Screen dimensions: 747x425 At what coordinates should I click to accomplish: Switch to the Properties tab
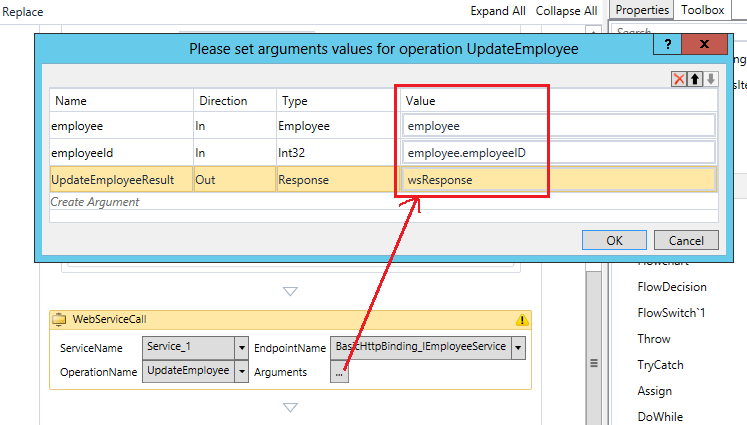[x=641, y=10]
